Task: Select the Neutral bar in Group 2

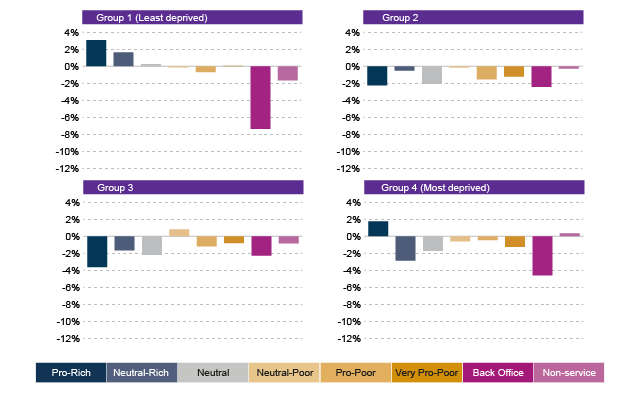Action: 432,75
